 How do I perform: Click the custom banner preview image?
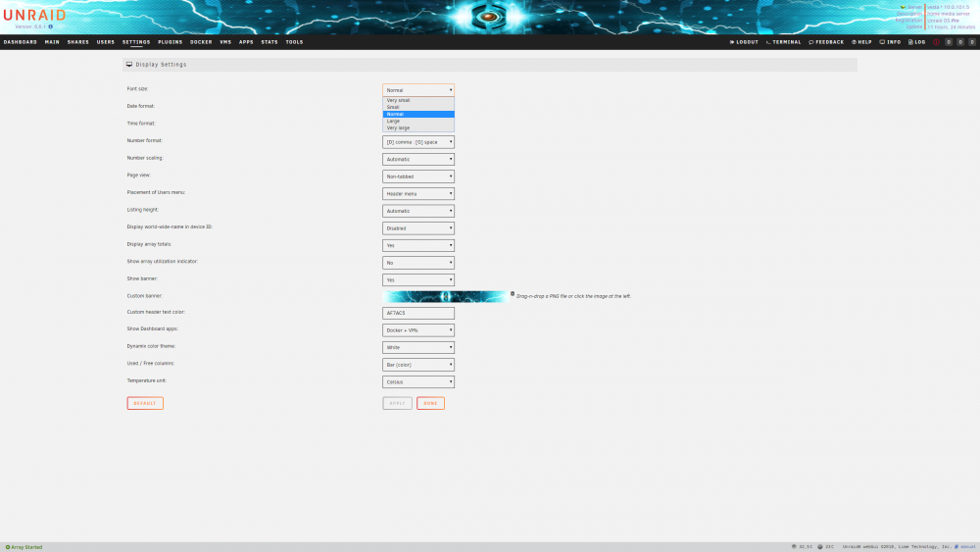446,296
